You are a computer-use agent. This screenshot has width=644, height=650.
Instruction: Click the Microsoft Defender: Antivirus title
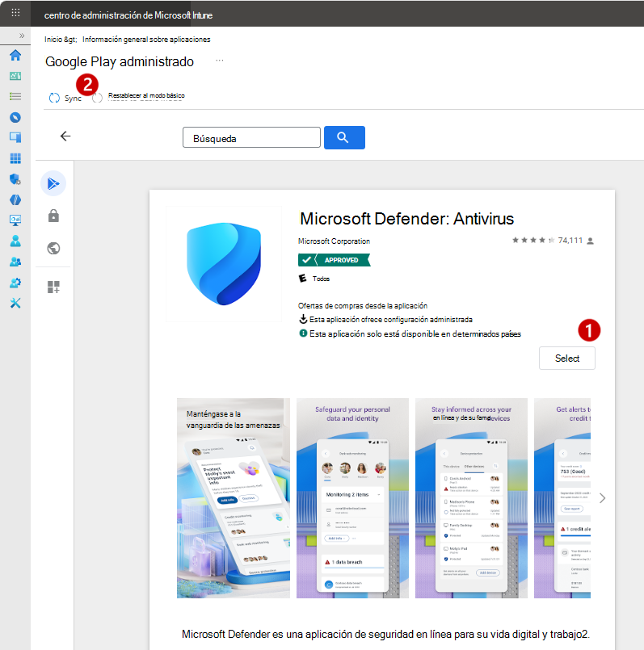coord(406,219)
